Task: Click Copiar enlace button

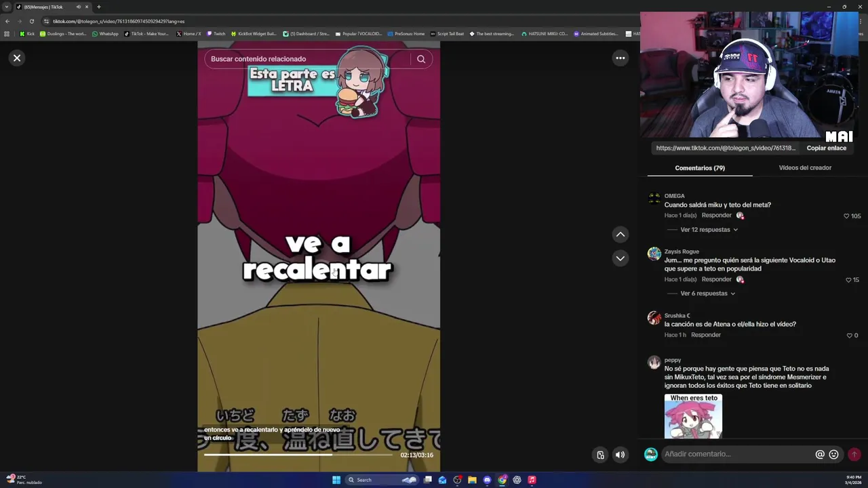Action: [x=827, y=148]
